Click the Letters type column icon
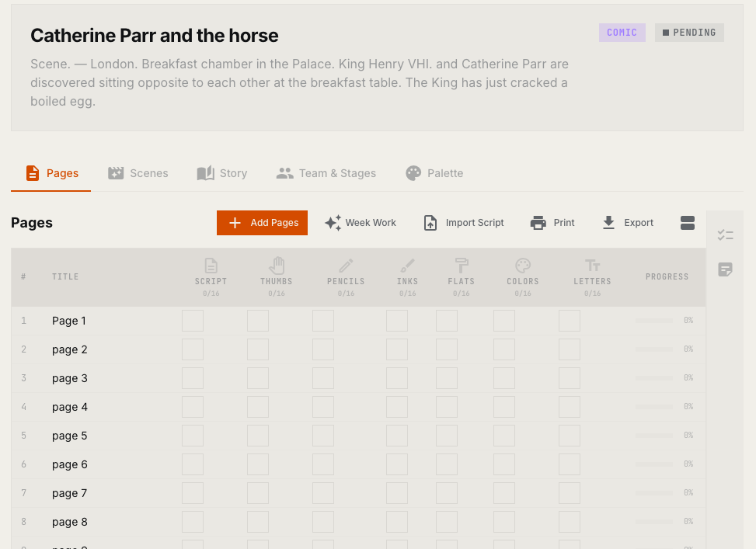The width and height of the screenshot is (756, 549). point(593,266)
